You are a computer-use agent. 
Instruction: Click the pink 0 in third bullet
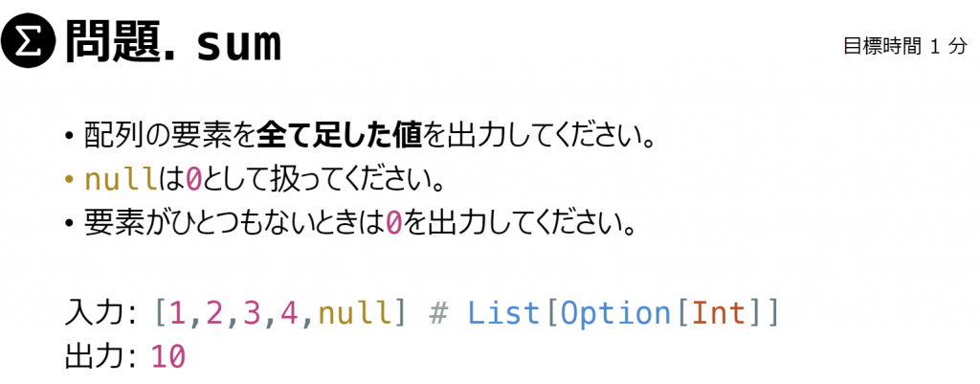click(393, 223)
